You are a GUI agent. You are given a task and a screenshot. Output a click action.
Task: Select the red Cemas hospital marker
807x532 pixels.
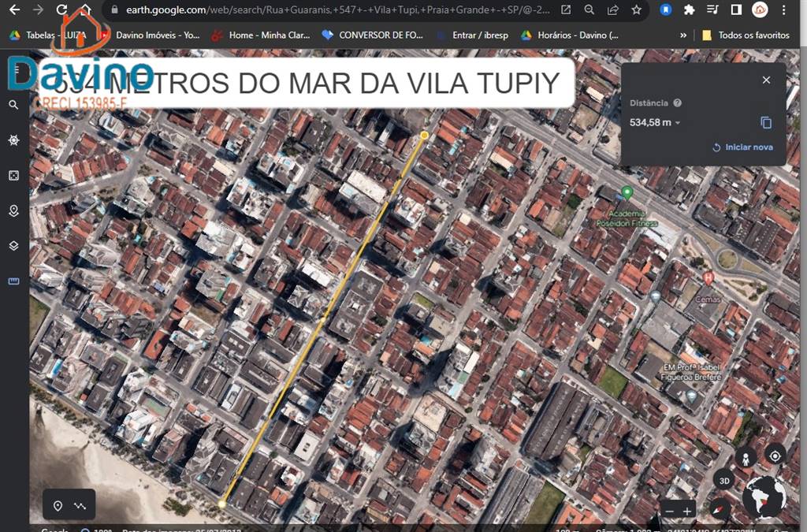(x=708, y=279)
